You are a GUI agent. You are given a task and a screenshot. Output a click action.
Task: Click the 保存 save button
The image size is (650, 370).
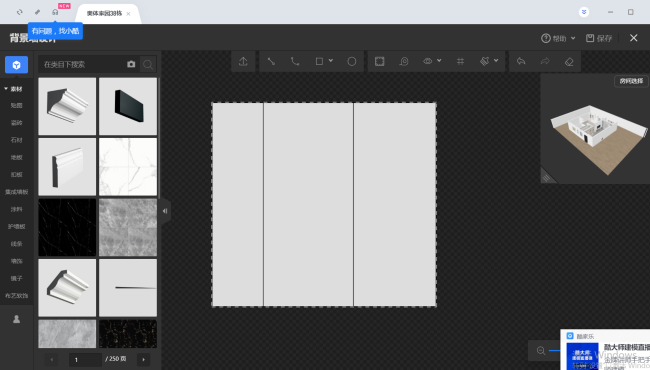[599, 38]
